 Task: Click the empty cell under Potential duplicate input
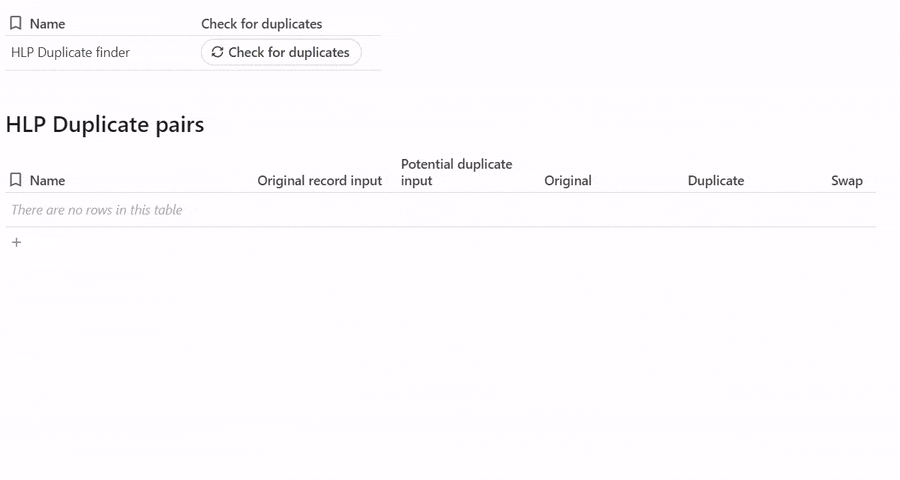(x=456, y=210)
